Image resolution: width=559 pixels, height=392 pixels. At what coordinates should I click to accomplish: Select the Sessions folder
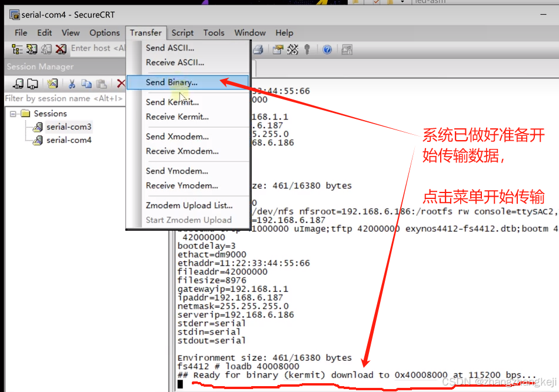pos(50,114)
